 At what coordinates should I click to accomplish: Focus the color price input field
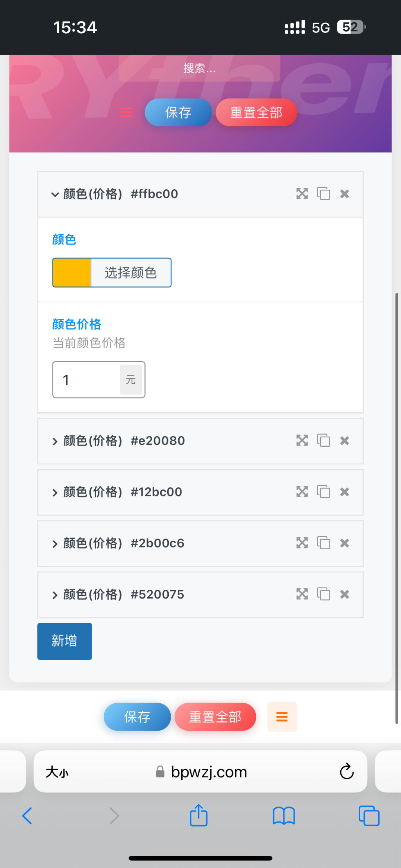click(x=88, y=380)
